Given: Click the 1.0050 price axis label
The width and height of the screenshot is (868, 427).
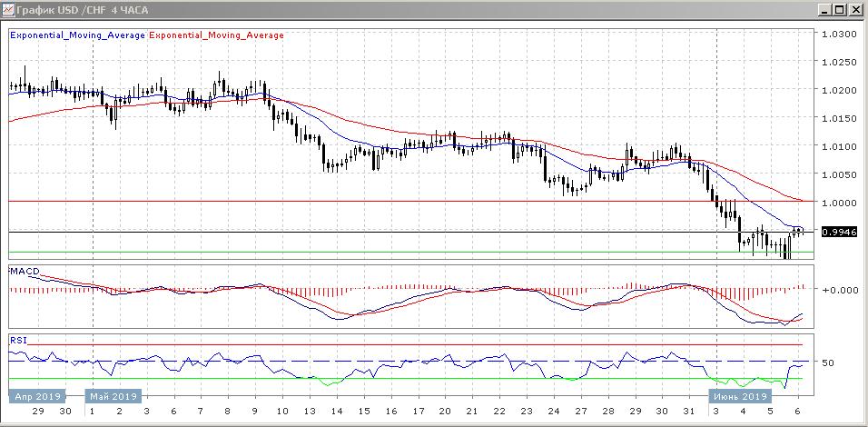Looking at the screenshot, I should (x=839, y=174).
